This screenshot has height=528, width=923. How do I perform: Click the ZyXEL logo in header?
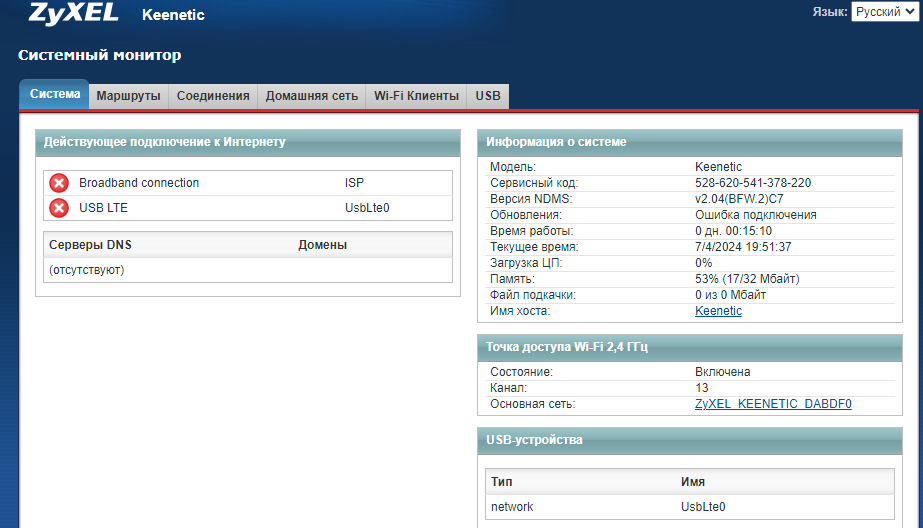pos(73,14)
